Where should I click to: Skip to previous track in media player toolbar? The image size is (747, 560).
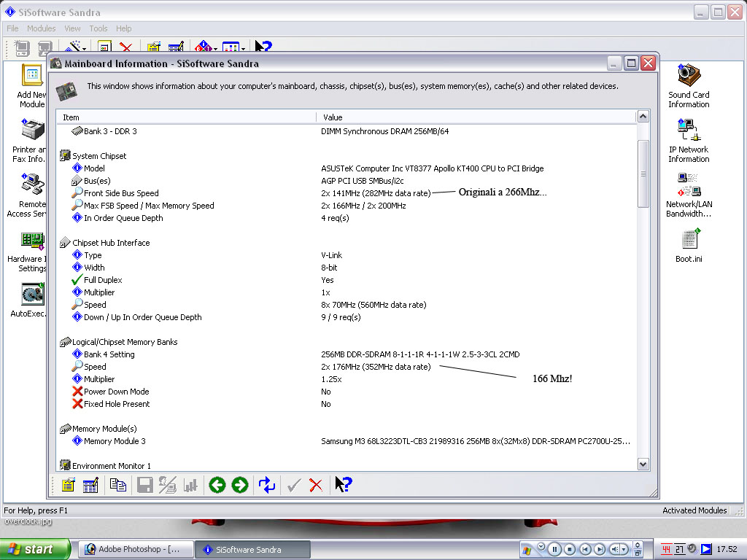[586, 550]
